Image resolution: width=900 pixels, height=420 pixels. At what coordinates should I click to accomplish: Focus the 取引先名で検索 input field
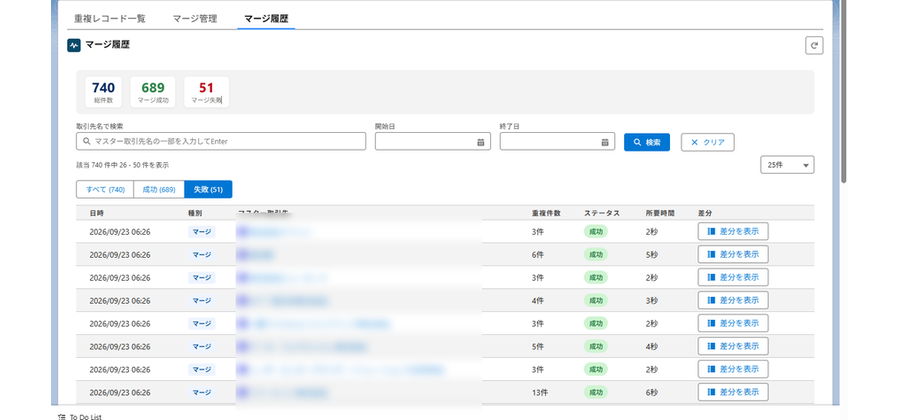coord(221,141)
